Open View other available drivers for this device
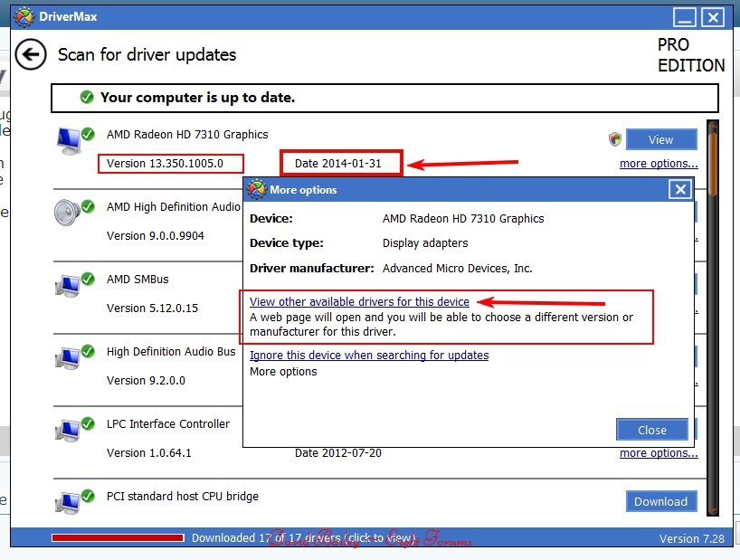The width and height of the screenshot is (740, 560). coord(359,302)
